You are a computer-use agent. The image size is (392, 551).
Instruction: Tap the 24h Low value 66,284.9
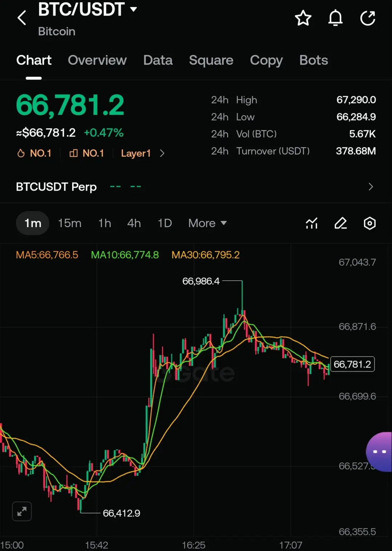[356, 117]
